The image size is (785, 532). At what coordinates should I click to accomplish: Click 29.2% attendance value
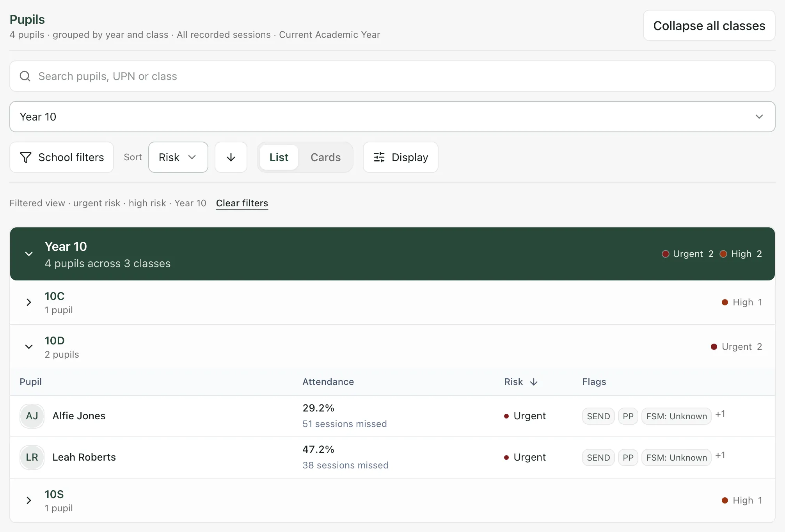click(x=318, y=408)
